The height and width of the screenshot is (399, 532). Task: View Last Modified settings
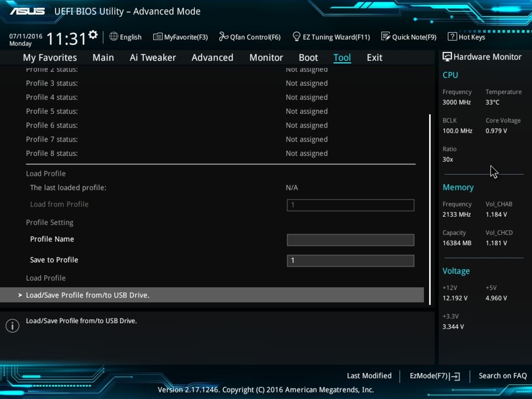pos(369,376)
